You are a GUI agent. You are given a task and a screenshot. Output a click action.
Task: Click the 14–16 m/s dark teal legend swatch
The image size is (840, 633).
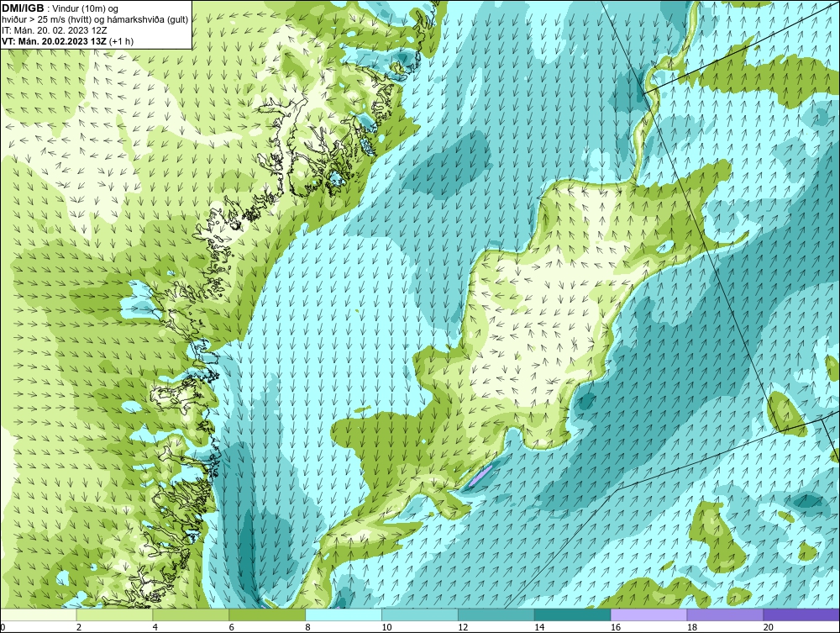tap(573, 615)
